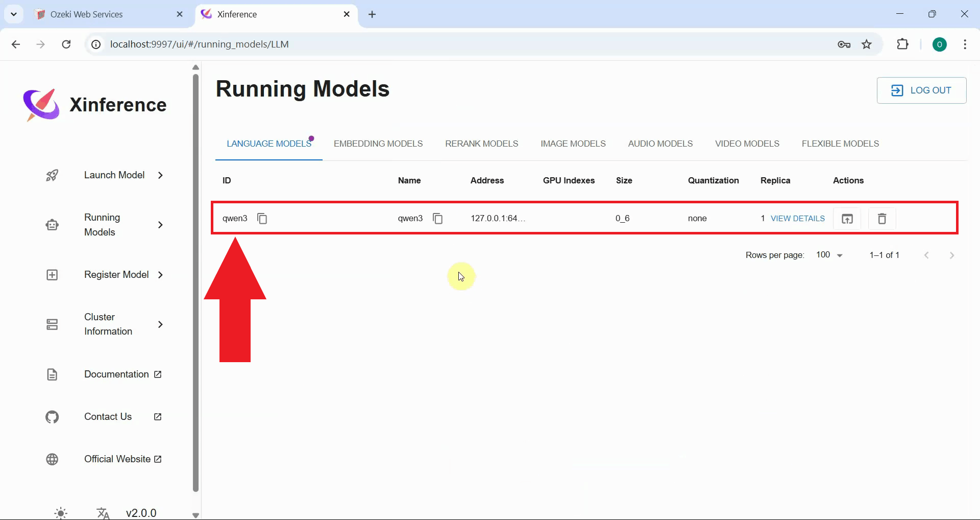Screen dimensions: 980x520
Task: Open the AUDIO MODELS tab
Action: (x=660, y=144)
